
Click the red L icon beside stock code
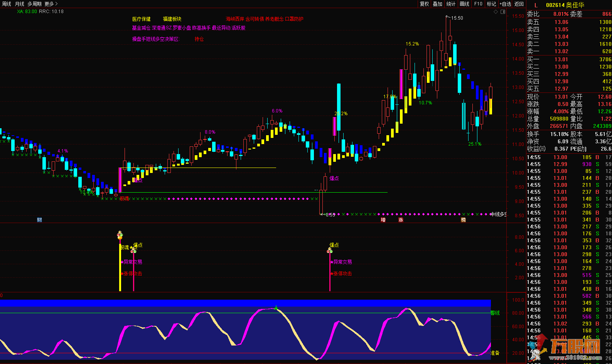tap(536, 5)
